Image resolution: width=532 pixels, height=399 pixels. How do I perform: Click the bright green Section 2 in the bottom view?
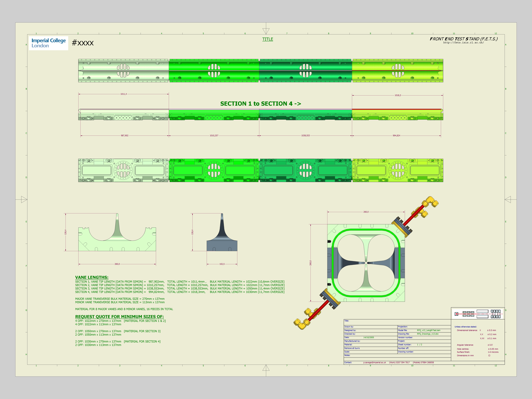pos(214,170)
